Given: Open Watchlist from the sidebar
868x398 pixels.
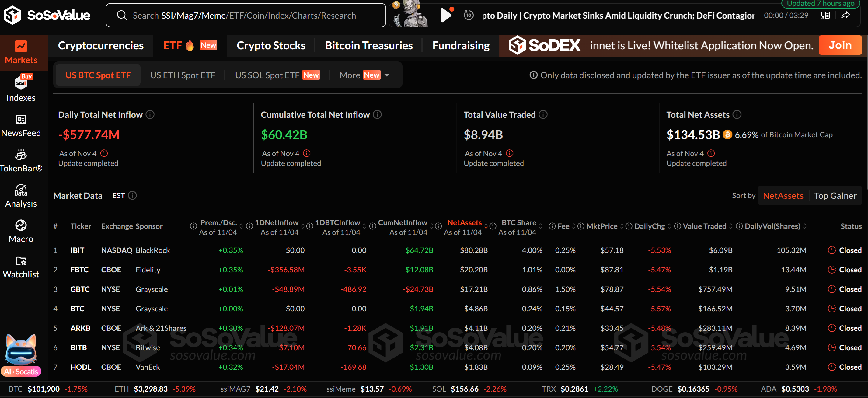Looking at the screenshot, I should (21, 267).
